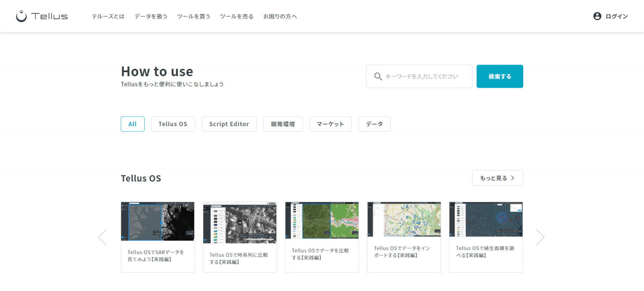Select the Tellus OS filter tab
This screenshot has height=291, width=644.
[x=173, y=124]
